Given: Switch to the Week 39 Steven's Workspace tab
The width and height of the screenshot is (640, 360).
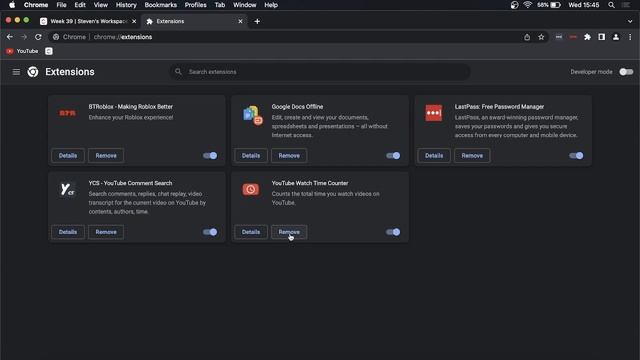Looking at the screenshot, I should pyautogui.click(x=89, y=21).
